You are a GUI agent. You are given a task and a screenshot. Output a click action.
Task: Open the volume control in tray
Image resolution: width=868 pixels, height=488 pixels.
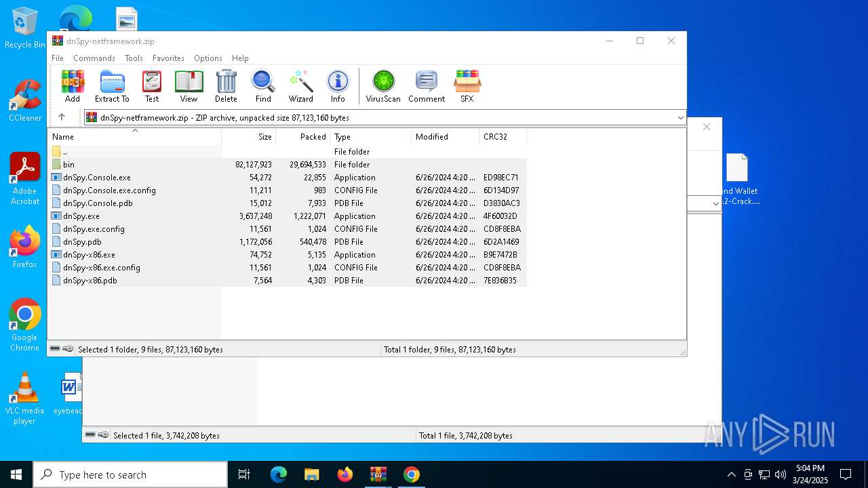(x=781, y=474)
